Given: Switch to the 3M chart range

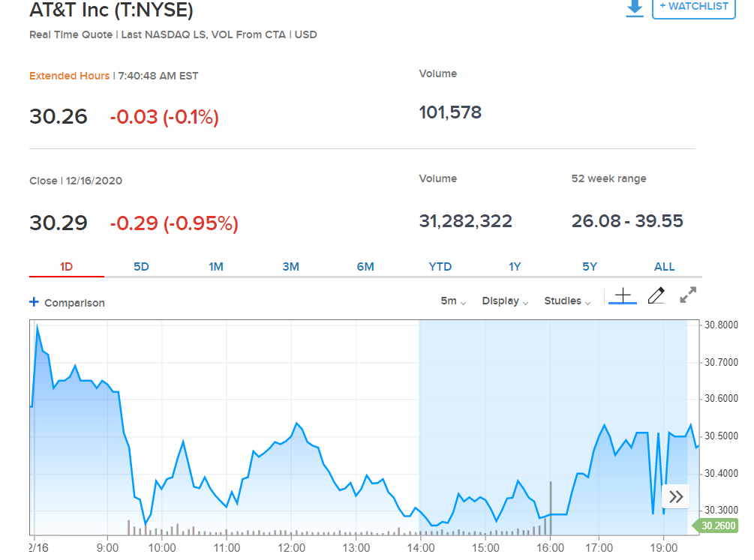Looking at the screenshot, I should [291, 267].
